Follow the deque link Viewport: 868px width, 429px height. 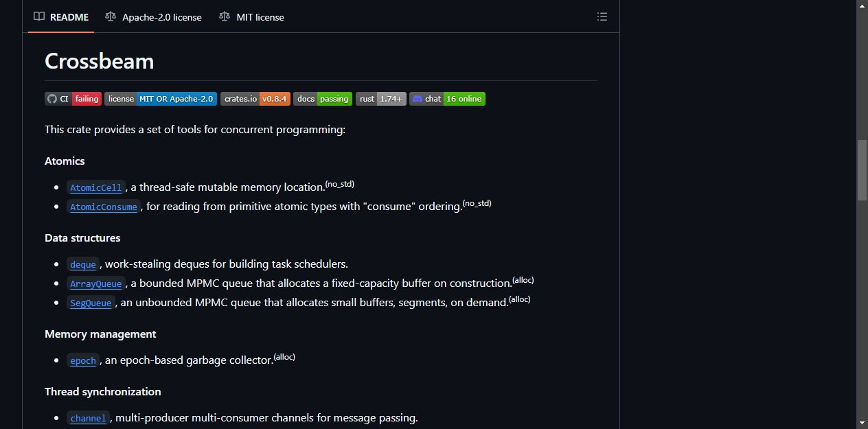coord(83,264)
